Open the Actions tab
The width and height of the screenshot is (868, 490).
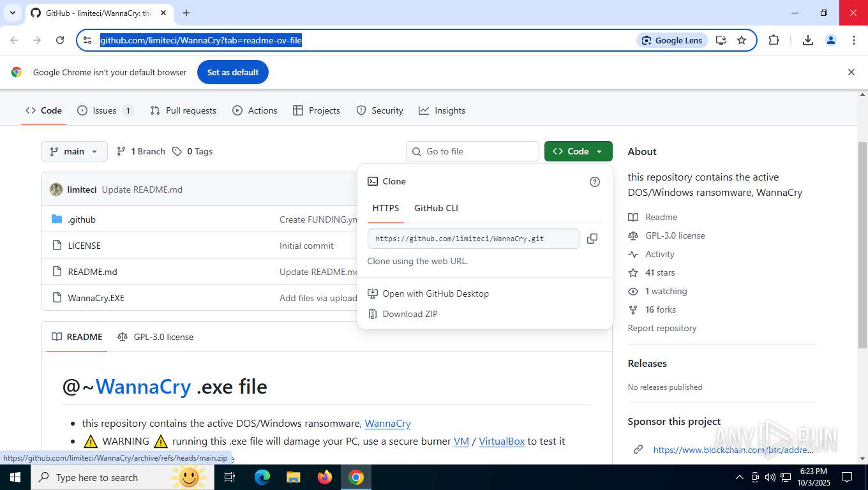255,110
